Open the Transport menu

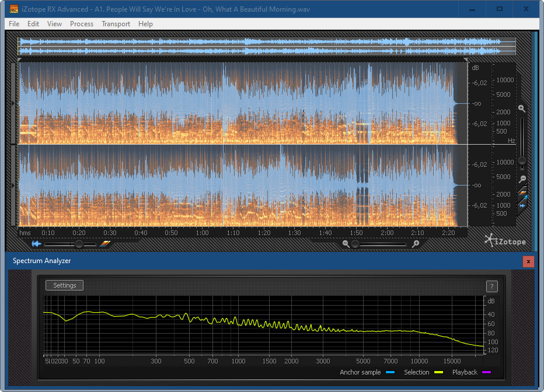(x=116, y=24)
